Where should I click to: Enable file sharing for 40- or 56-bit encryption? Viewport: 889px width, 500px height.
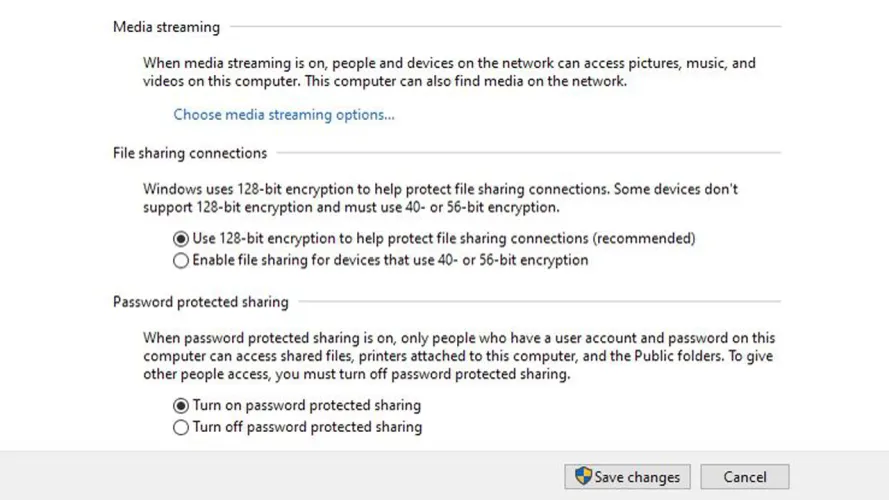180,261
